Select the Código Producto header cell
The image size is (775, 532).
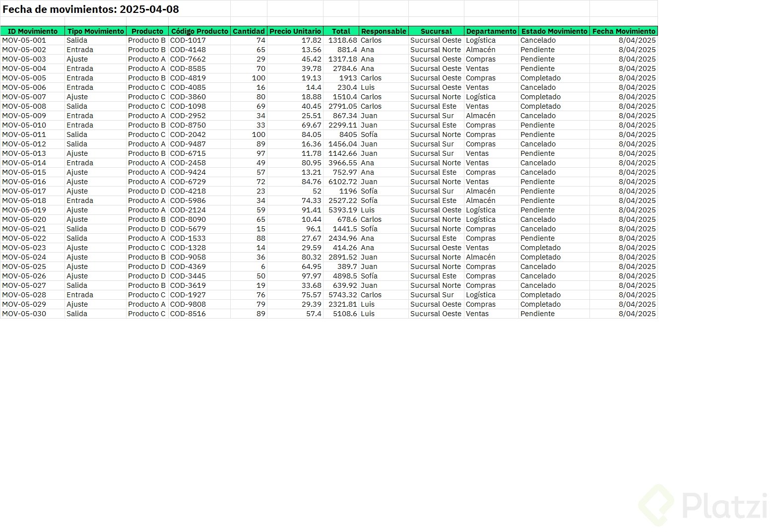point(199,31)
